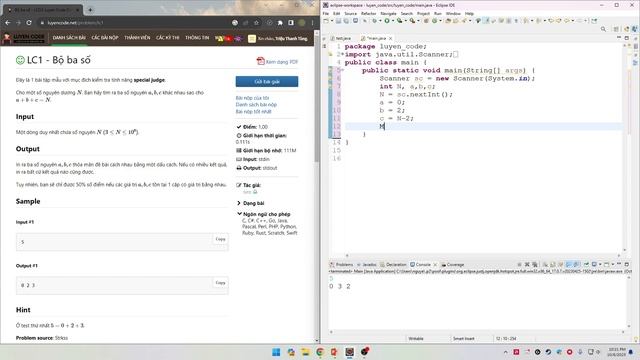
Task: Collapse the 'Ngôn ngữ cho phép' section
Action: pyautogui.click(x=263, y=214)
